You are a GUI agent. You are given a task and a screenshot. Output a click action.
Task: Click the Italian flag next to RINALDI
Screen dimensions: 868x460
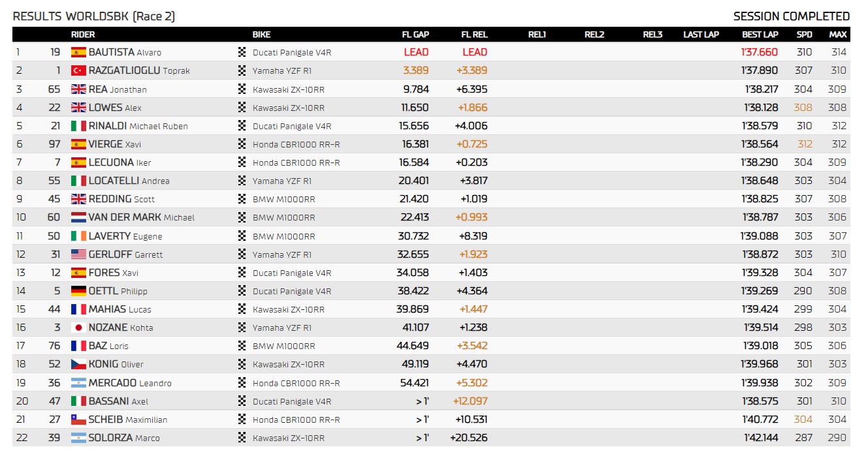[x=78, y=126]
